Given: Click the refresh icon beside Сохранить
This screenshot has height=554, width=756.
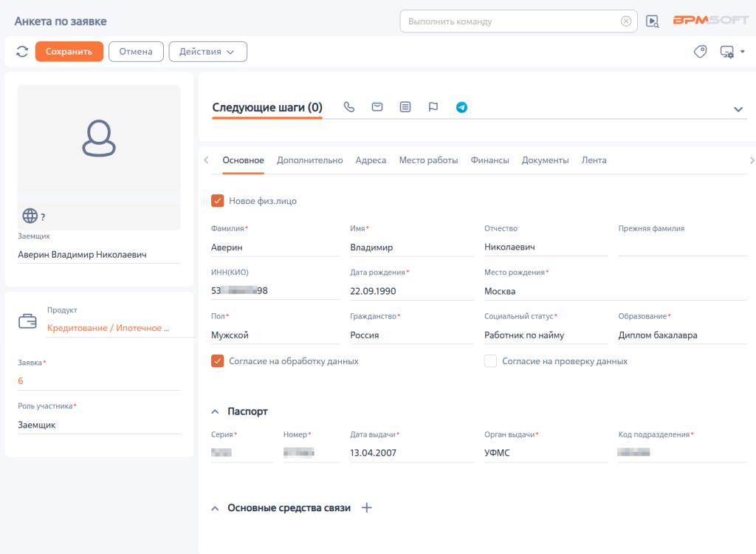Looking at the screenshot, I should click(22, 52).
